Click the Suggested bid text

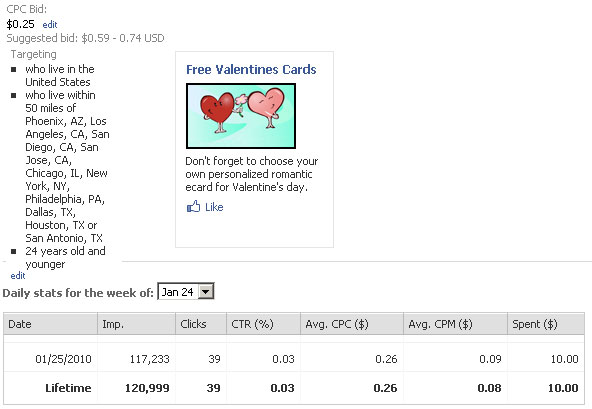click(85, 38)
